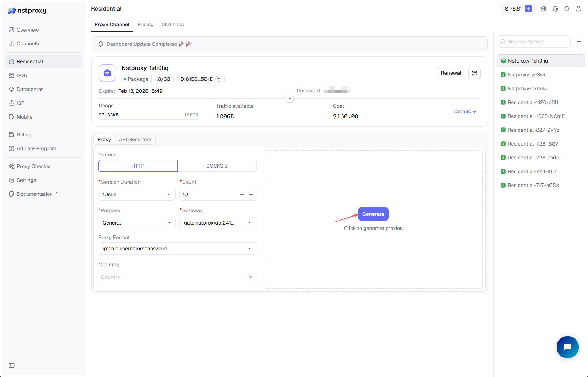
Task: Select the HTTP protocol option
Action: (x=138, y=166)
